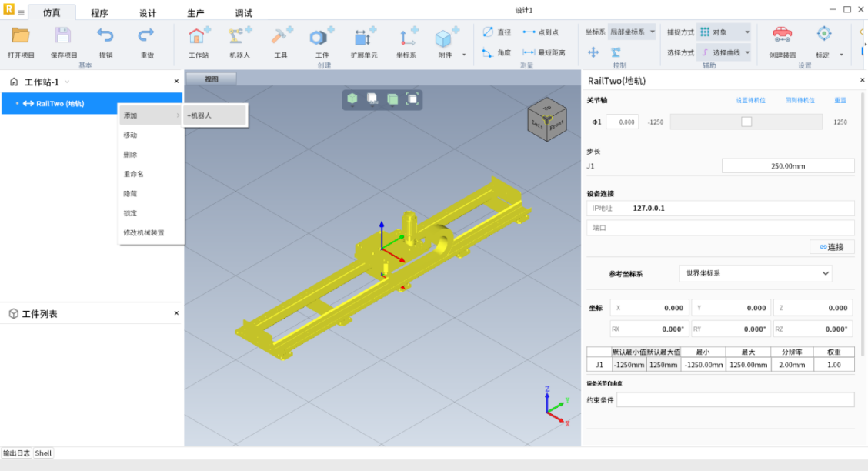Click the Φ1 joint axis slider handle

point(746,122)
